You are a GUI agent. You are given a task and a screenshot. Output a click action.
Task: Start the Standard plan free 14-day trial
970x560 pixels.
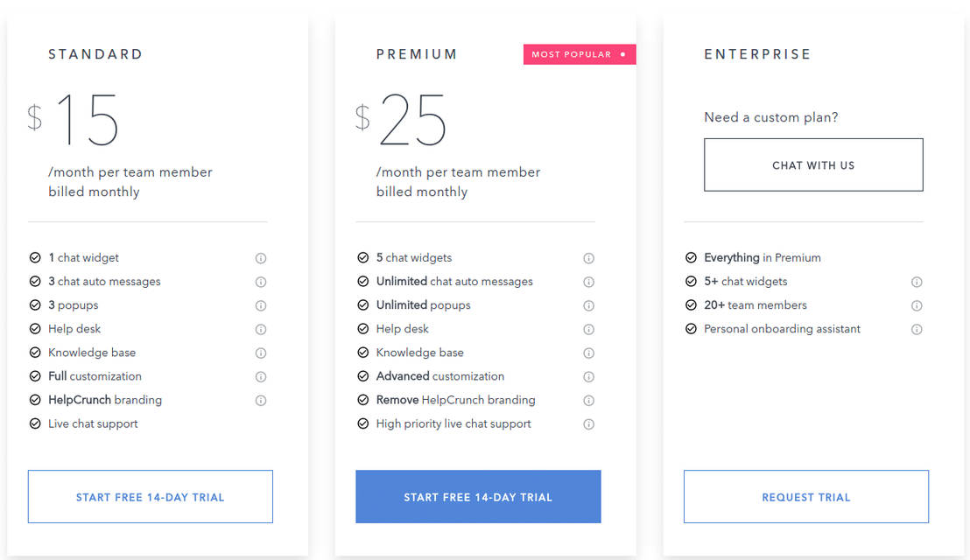tap(151, 497)
